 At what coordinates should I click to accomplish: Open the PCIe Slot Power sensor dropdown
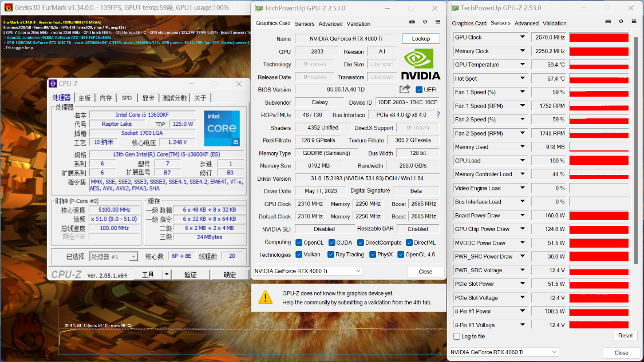pos(523,284)
